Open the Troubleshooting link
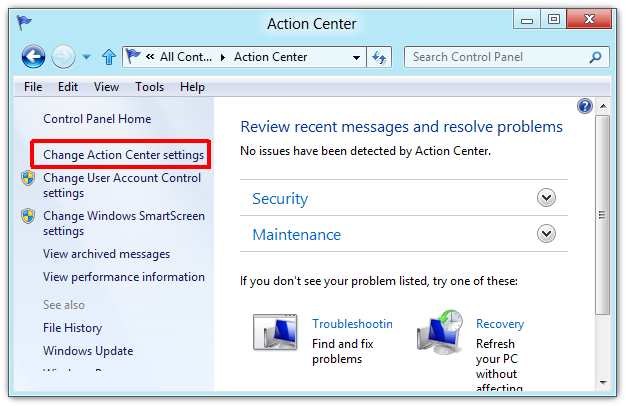This screenshot has width=626, height=406. pos(352,324)
